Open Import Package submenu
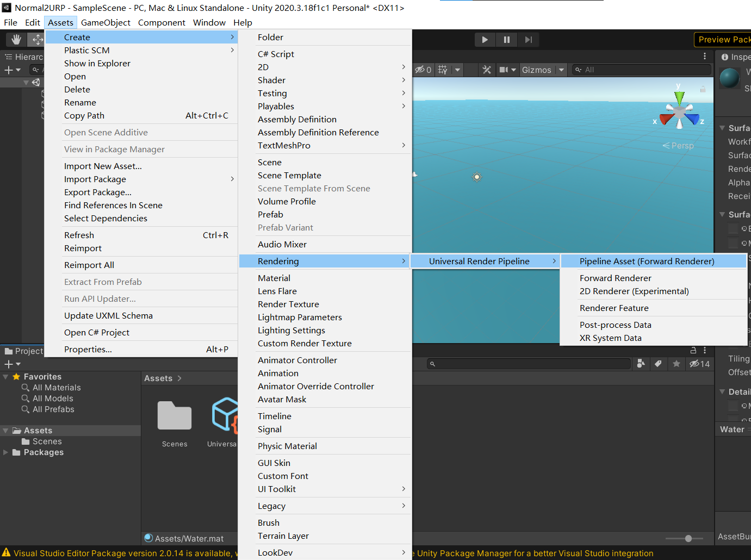This screenshot has height=560, width=751. point(141,179)
